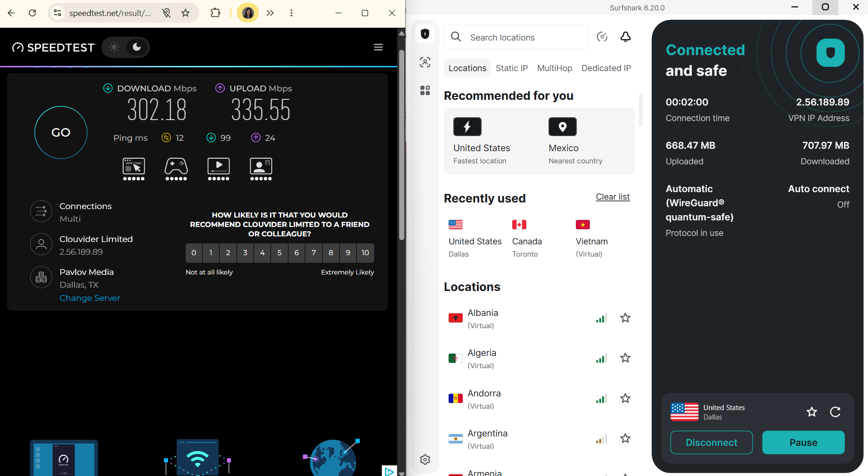The image size is (868, 476).
Task: Switch Speedtest to light mode sun
Action: pyautogui.click(x=114, y=47)
